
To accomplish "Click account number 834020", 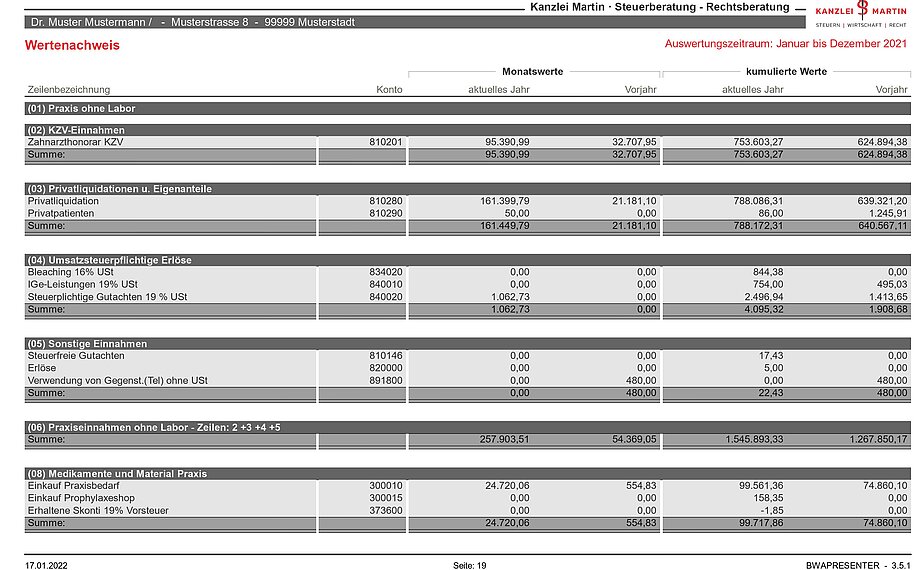I will point(385,272).
